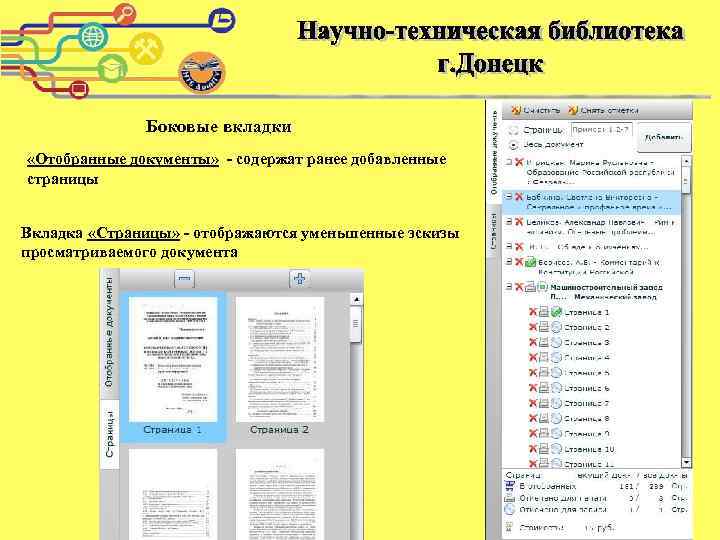
Task: Click document list scrollbar up arrow
Action: (686, 161)
